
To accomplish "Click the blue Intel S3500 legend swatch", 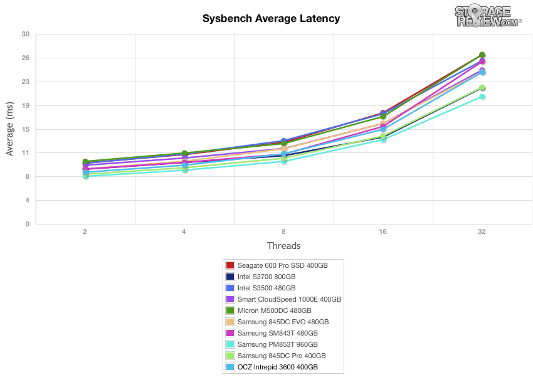I will click(x=230, y=288).
